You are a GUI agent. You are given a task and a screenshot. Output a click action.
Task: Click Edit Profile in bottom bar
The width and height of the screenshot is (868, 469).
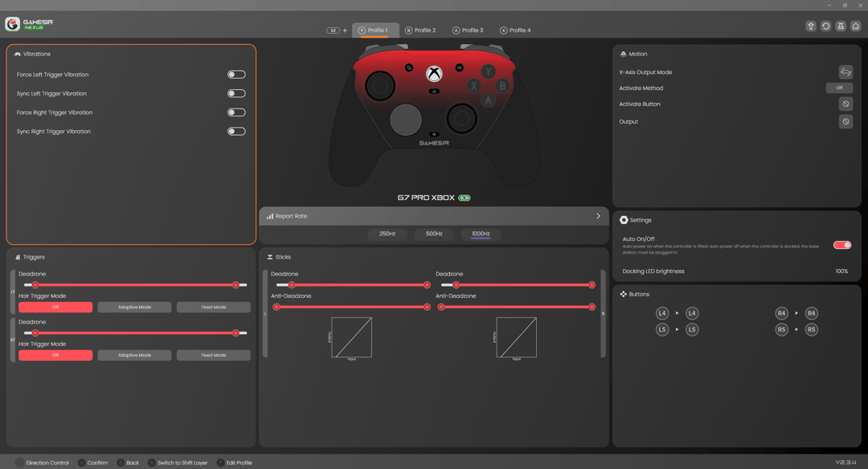tap(234, 463)
